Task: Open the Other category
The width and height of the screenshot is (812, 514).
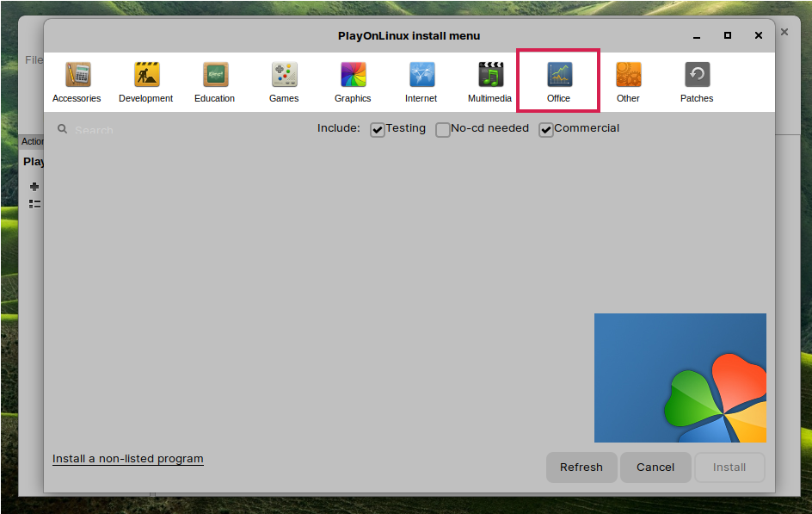Action: 628,83
